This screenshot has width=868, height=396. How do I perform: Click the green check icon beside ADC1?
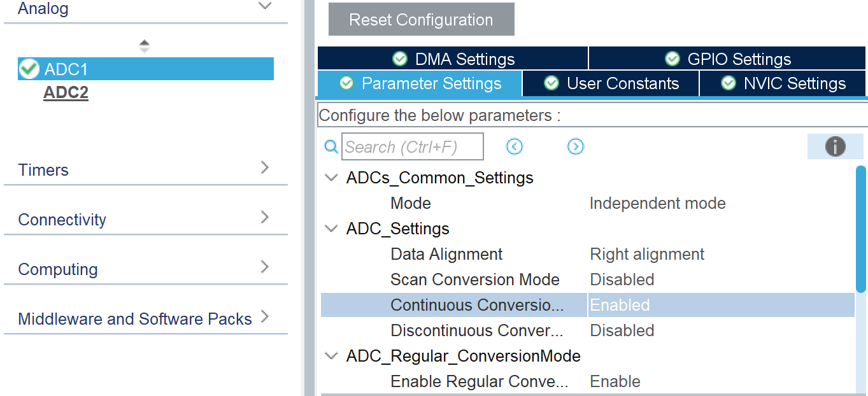[29, 69]
